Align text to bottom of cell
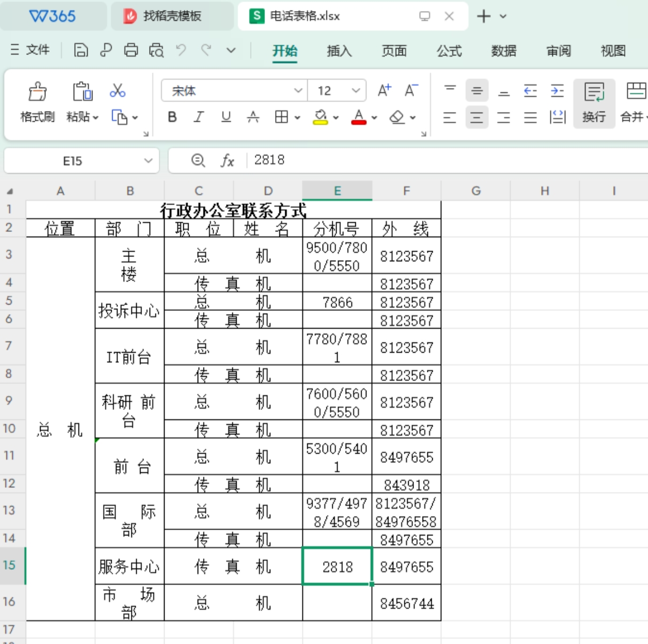Viewport: 648px width, 644px height. (504, 90)
